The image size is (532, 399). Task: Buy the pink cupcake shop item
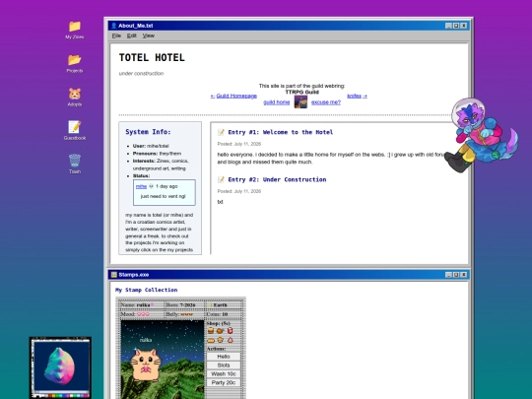click(x=230, y=340)
